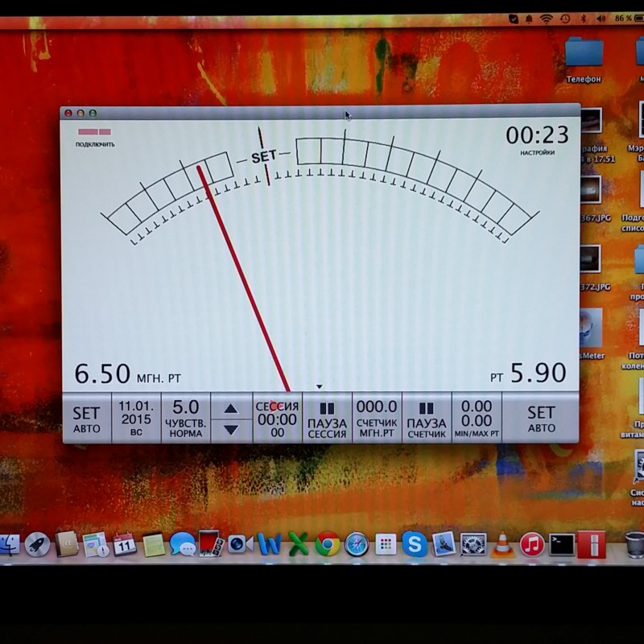Enable SET АВТО mode on the right
644x644 pixels.
coord(541,415)
